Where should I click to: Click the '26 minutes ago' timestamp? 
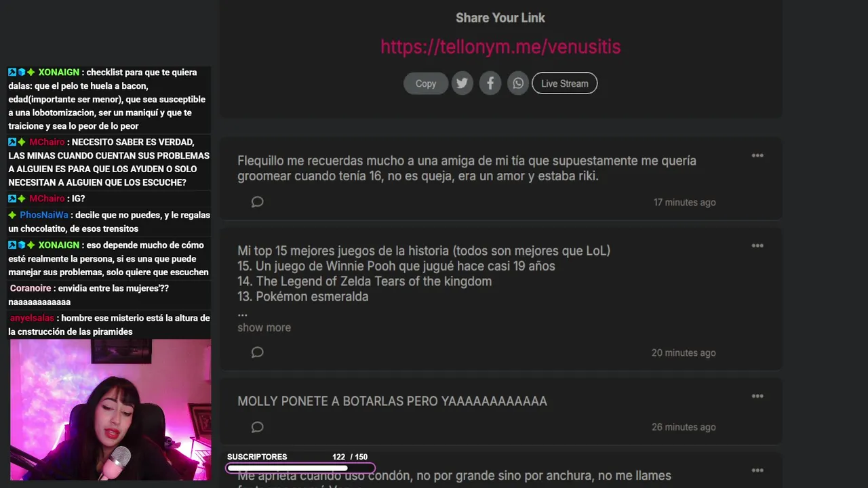(684, 427)
